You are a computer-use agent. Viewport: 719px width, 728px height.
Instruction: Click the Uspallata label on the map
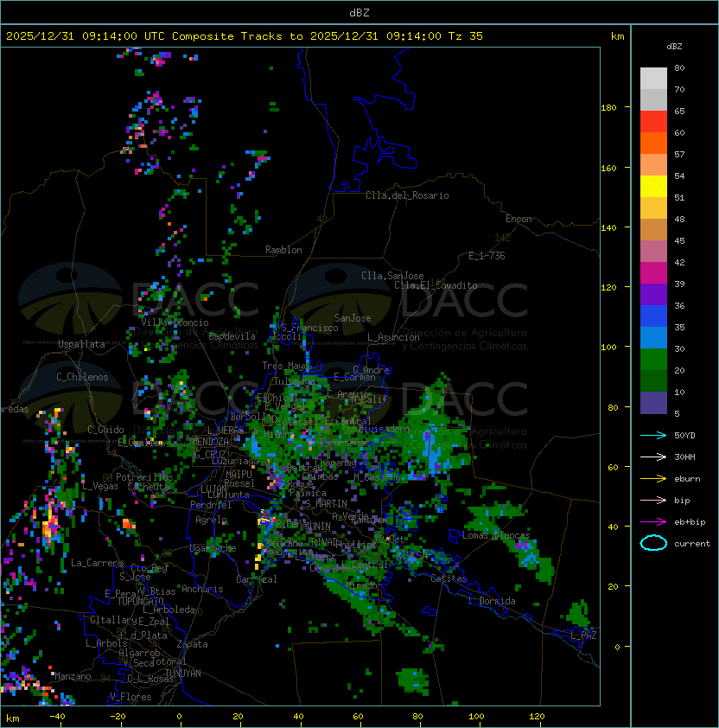point(81,344)
